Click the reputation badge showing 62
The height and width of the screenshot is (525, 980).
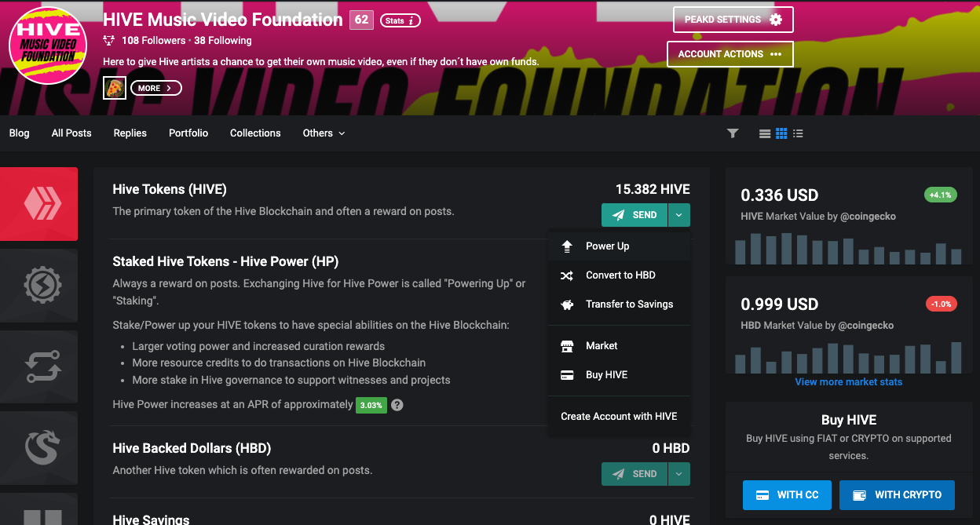coord(361,20)
